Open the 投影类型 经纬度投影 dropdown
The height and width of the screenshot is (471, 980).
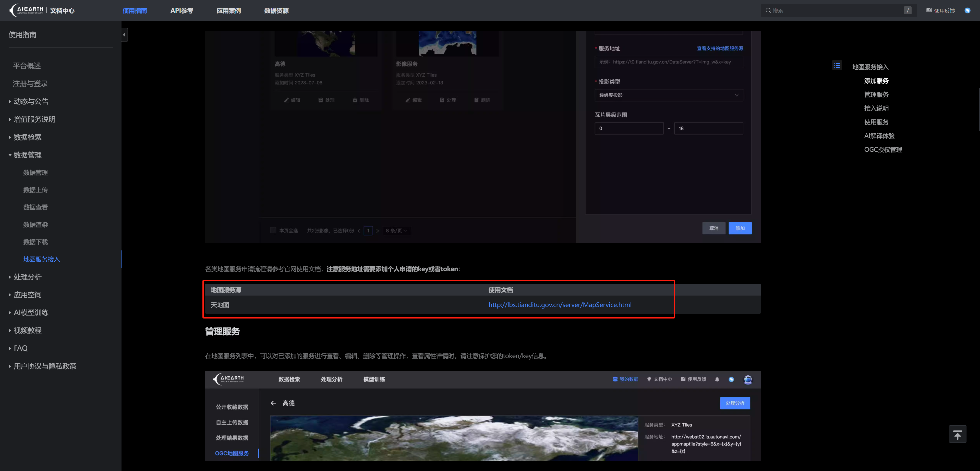click(668, 95)
